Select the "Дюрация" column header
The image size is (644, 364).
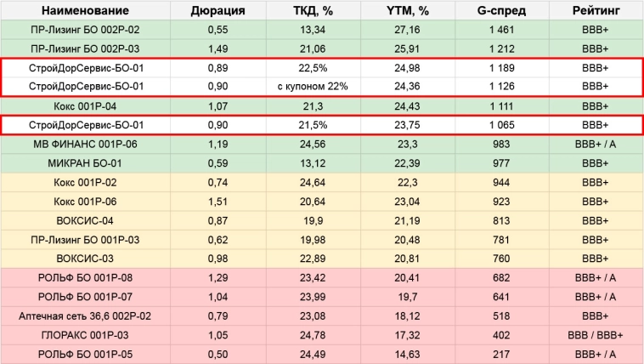pos(217,11)
